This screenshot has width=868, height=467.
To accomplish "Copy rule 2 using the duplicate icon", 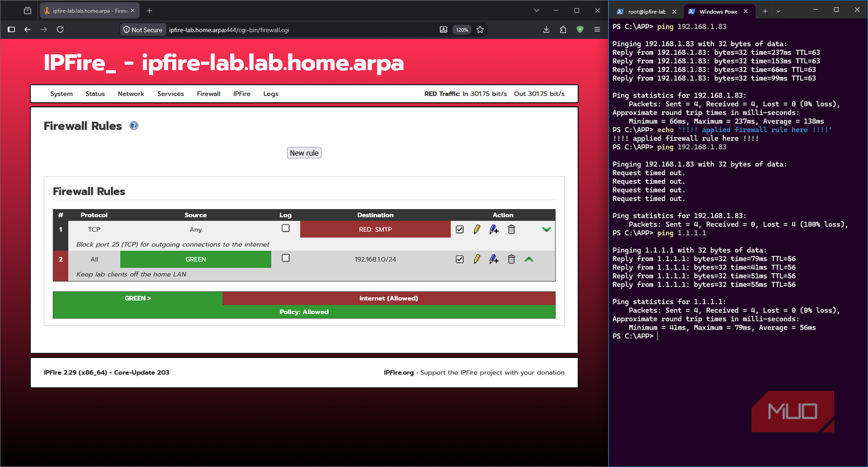I will (x=493, y=259).
